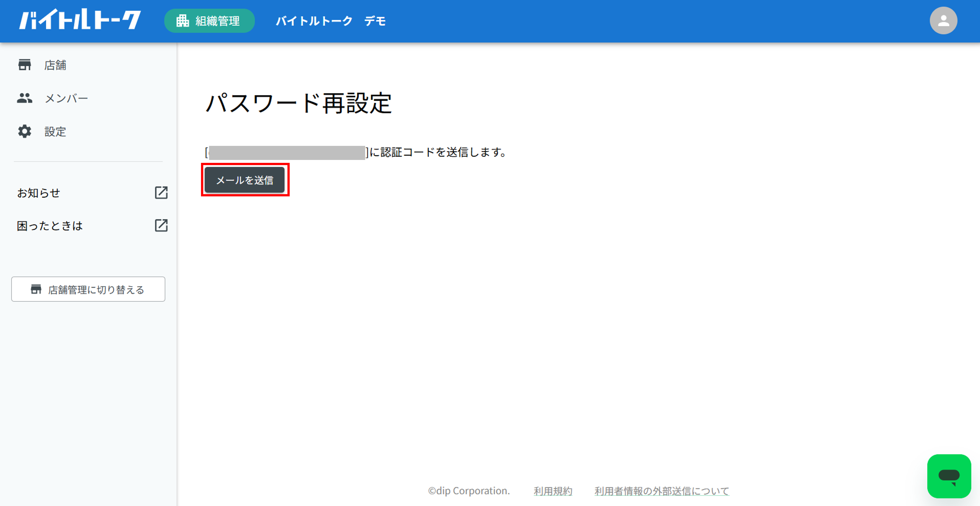Screen dimensions: 980x506
Task: Click the メールを送信 button
Action: click(245, 180)
